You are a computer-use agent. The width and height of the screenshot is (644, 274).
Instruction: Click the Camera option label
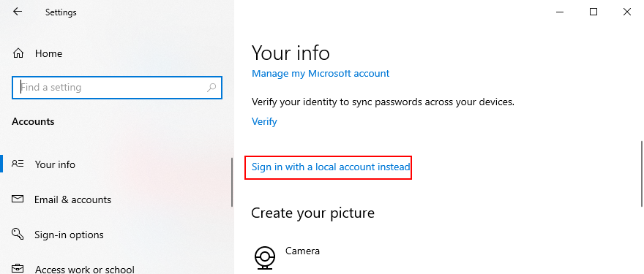pyautogui.click(x=302, y=251)
